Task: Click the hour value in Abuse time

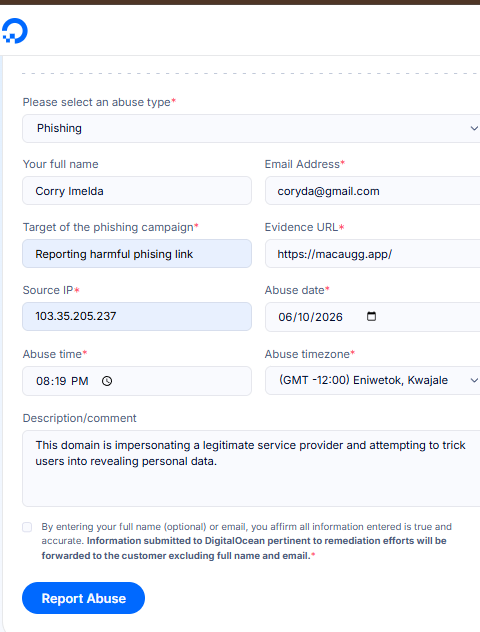Action: (43, 381)
